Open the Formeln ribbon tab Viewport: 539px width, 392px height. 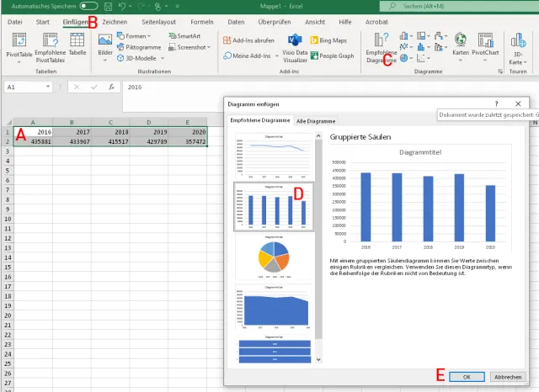[x=202, y=20]
